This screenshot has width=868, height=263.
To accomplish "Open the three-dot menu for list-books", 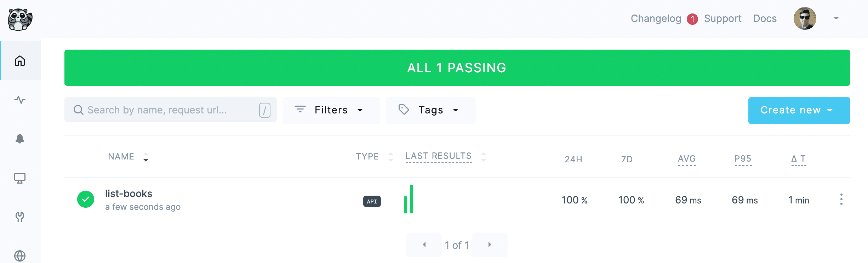I will [x=841, y=200].
